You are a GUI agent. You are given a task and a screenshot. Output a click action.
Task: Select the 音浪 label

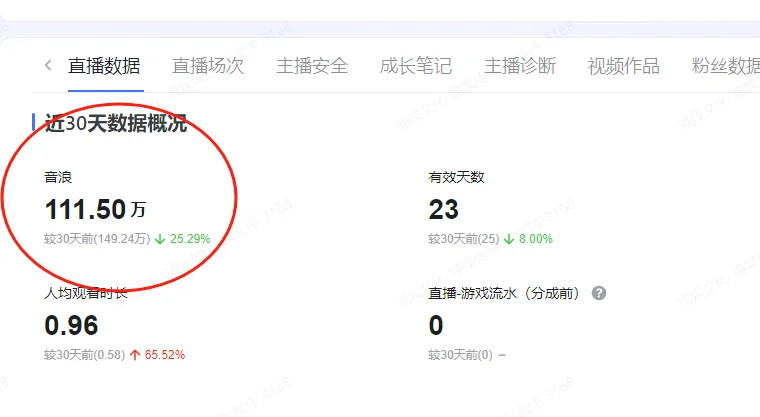58,177
